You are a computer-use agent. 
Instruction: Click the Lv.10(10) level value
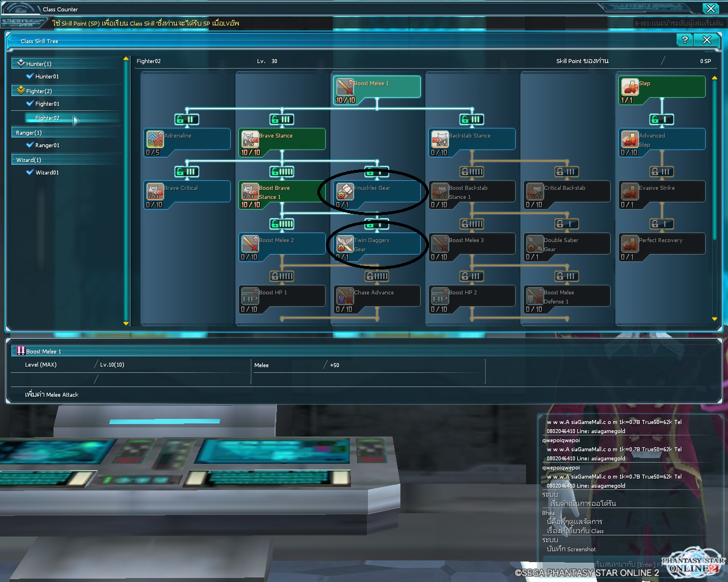[112, 365]
